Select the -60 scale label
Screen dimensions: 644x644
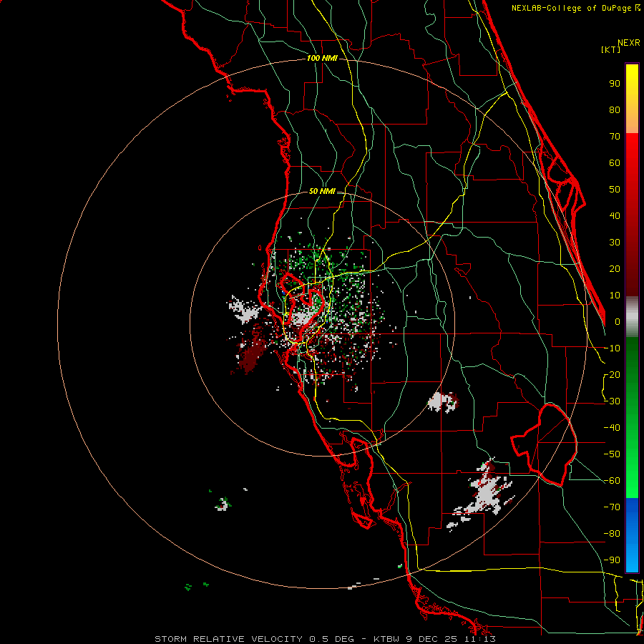click(x=612, y=481)
